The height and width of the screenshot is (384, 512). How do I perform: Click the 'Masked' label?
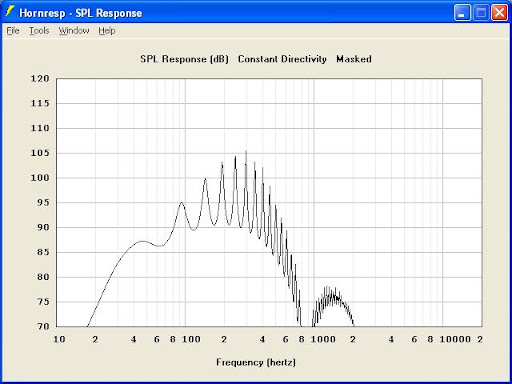coord(354,59)
